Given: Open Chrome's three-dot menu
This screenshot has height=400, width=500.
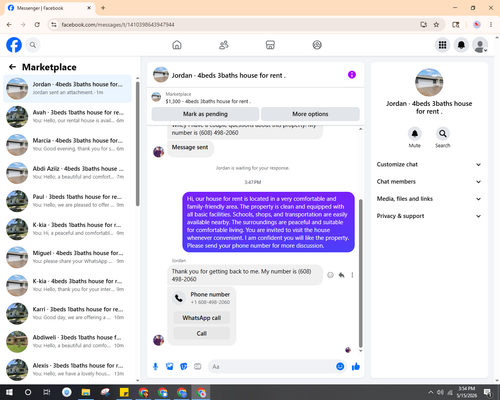Looking at the screenshot, I should pos(491,24).
